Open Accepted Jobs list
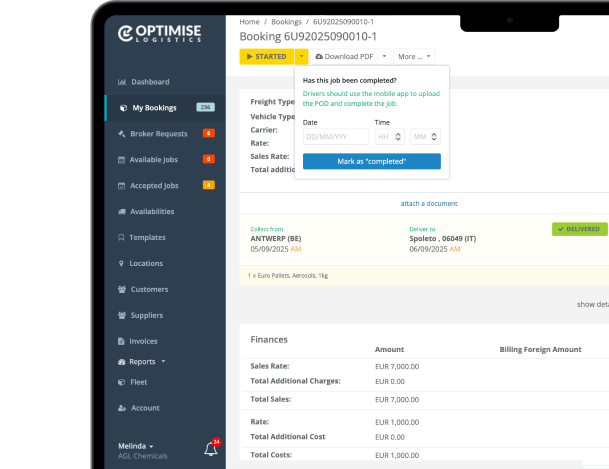This screenshot has width=609, height=469. click(154, 185)
